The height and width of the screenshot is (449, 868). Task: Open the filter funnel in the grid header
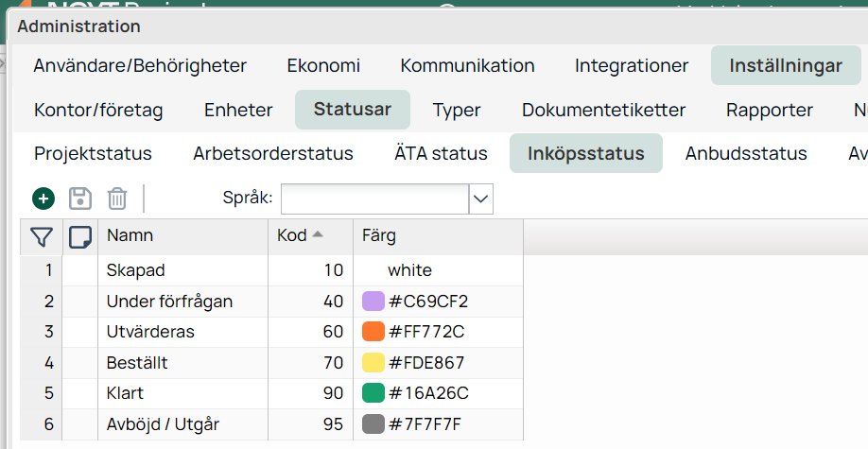(x=42, y=237)
